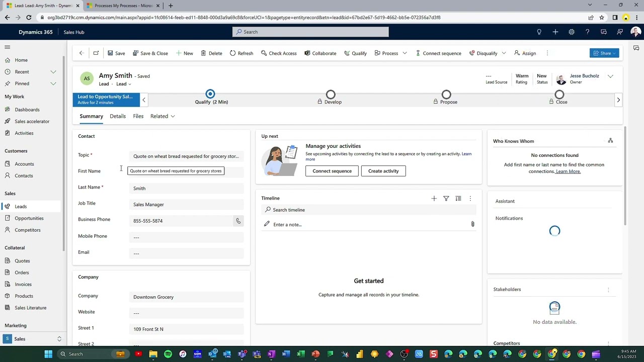Open Spotify from the taskbar
The image size is (644, 362).
[x=168, y=354]
